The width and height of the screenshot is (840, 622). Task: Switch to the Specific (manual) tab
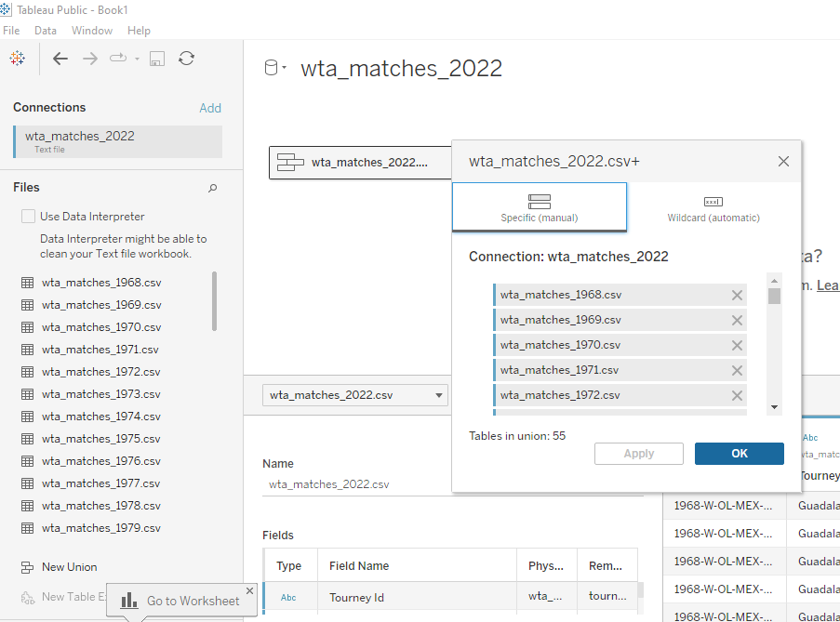(540, 207)
